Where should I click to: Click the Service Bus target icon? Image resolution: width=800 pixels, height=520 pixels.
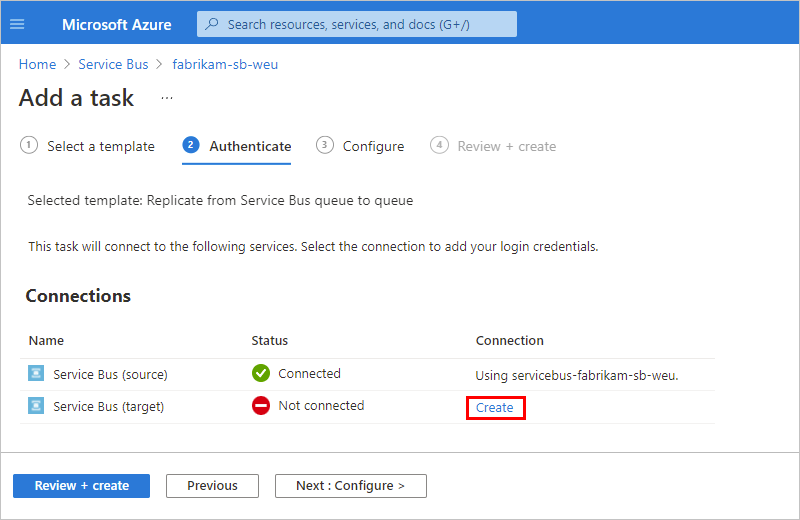pos(37,407)
